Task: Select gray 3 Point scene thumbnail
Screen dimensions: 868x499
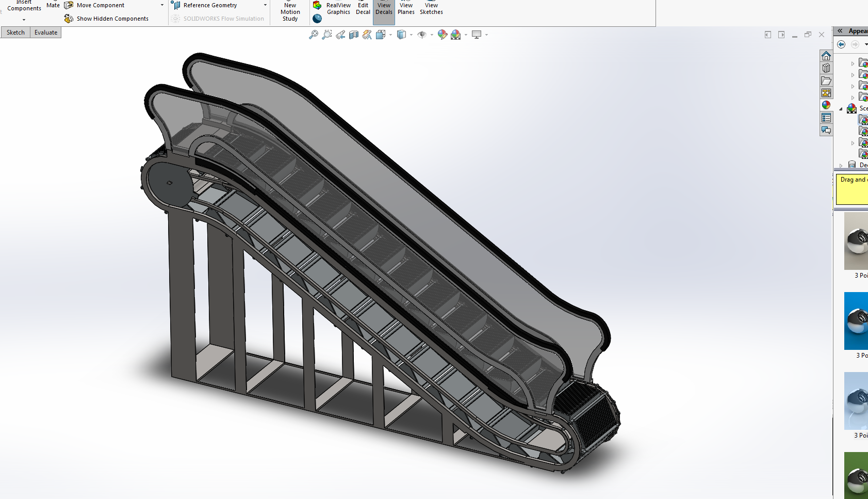Action: 856,241
